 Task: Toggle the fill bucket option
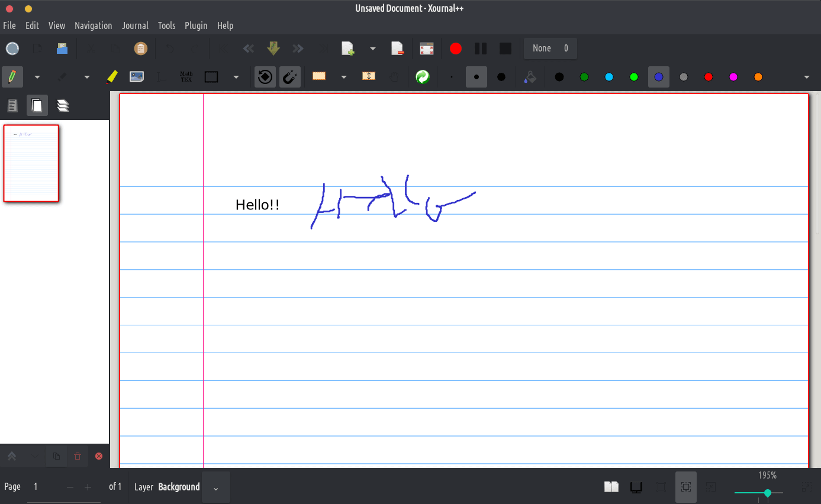[x=530, y=77]
